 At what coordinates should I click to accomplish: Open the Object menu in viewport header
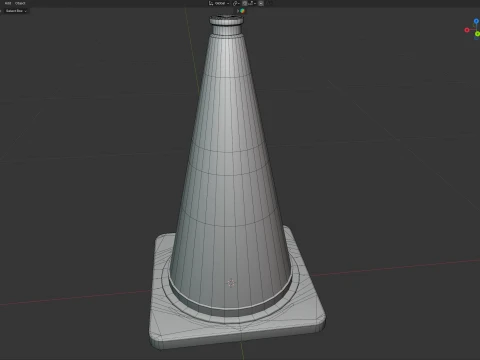20,3
